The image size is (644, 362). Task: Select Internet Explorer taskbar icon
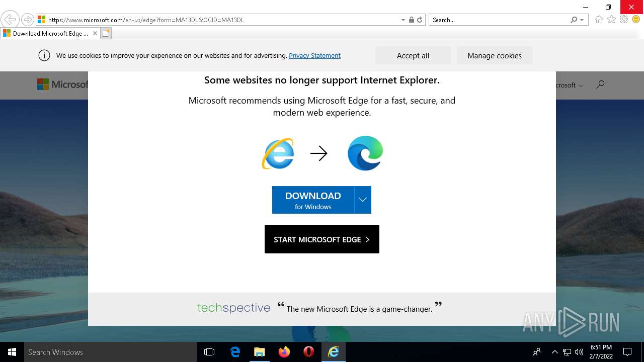click(334, 352)
